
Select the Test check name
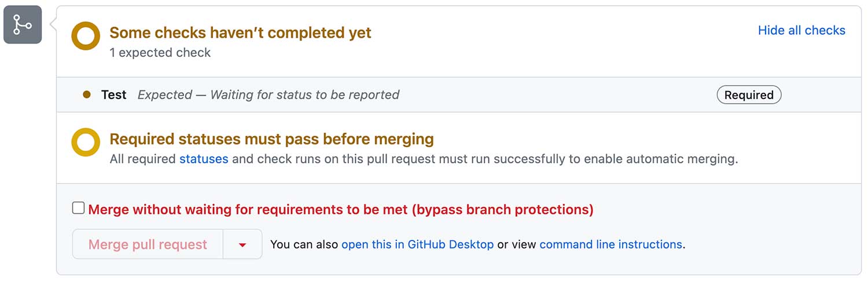click(113, 95)
